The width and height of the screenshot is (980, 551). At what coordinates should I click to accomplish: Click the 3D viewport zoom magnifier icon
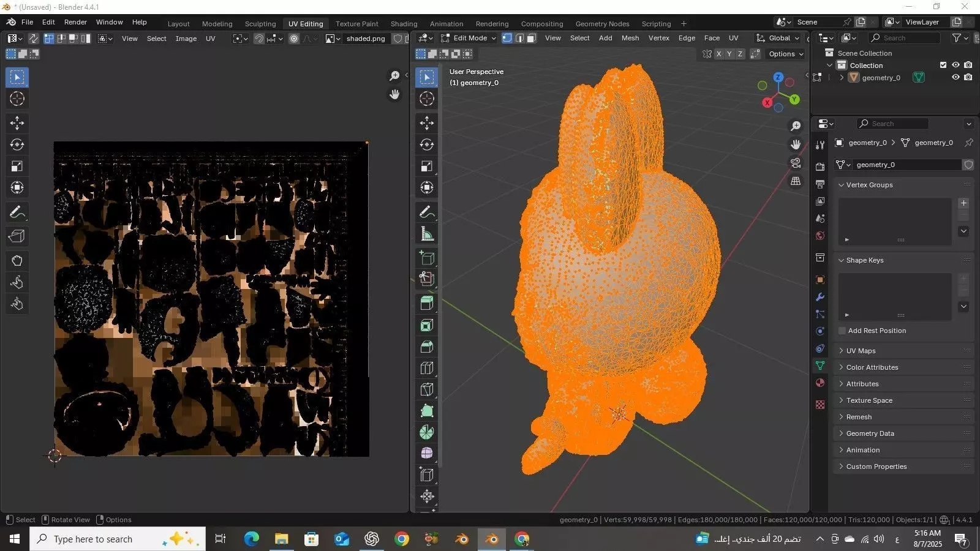[x=796, y=126]
